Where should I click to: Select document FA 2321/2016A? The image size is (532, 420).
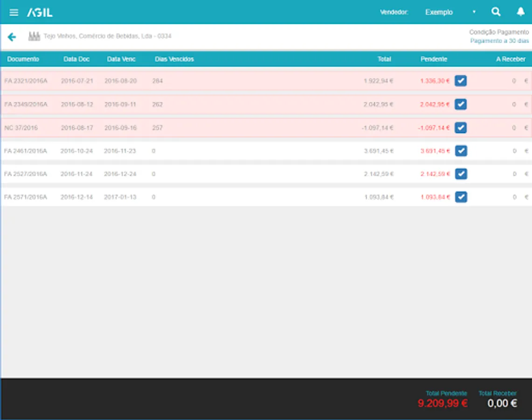[x=26, y=81]
